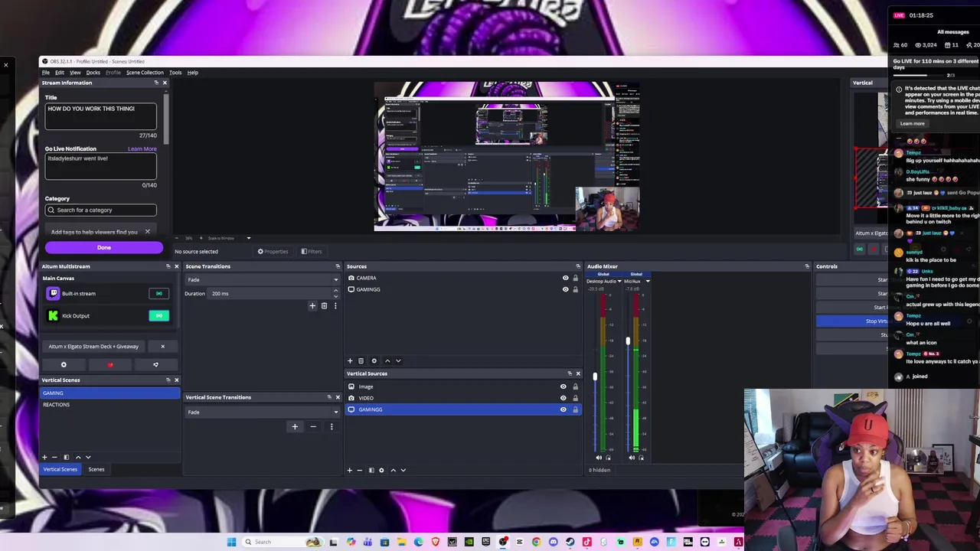The image size is (980, 551).
Task: Add a new source in Sources panel
Action: 350,360
